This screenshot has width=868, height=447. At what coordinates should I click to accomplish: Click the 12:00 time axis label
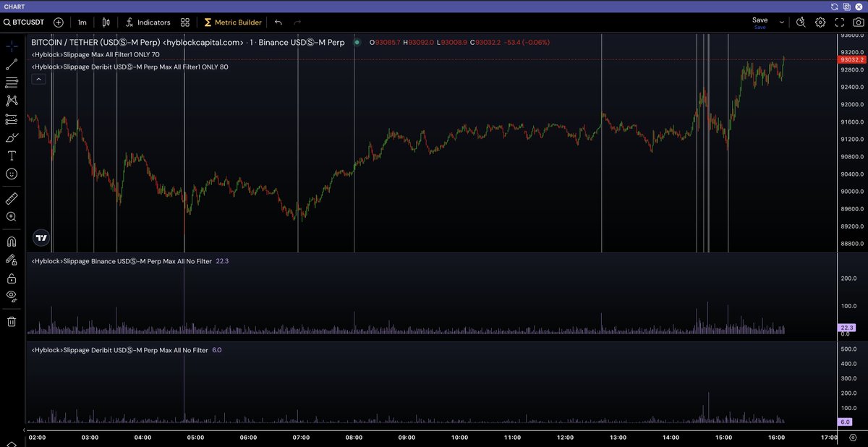point(565,438)
